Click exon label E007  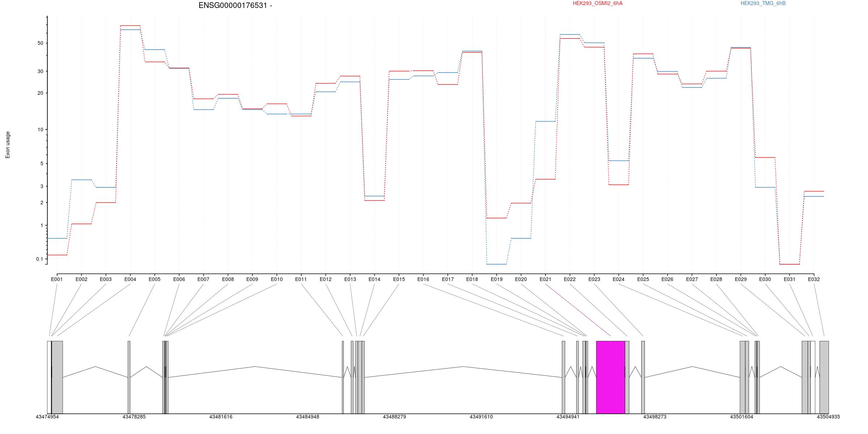(203, 279)
